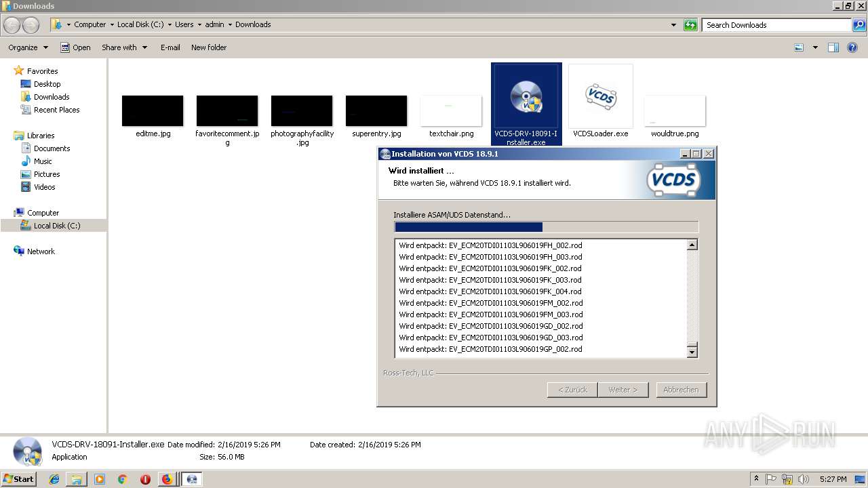The image size is (868, 488).
Task: Select Favorites in the navigation pane
Action: pos(42,71)
